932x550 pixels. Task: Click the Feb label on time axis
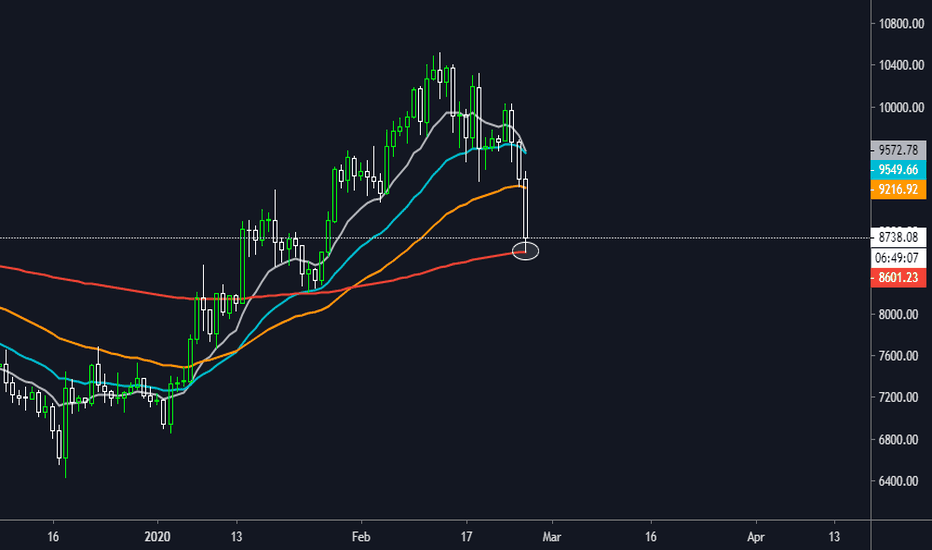click(361, 537)
